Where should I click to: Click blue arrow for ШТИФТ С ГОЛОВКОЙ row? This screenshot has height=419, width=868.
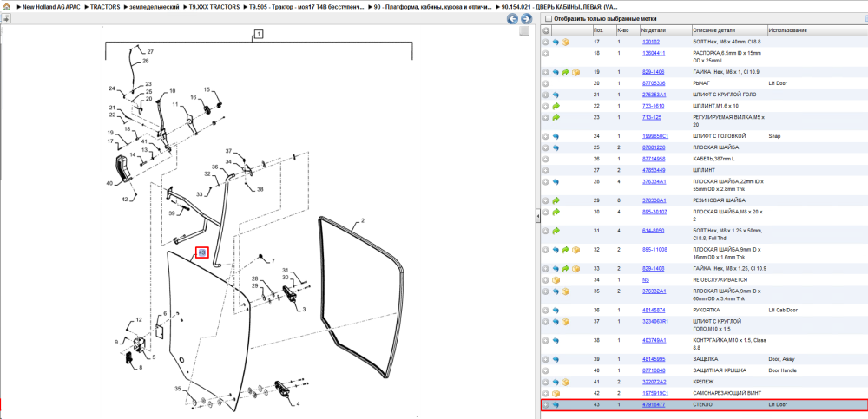pos(556,136)
